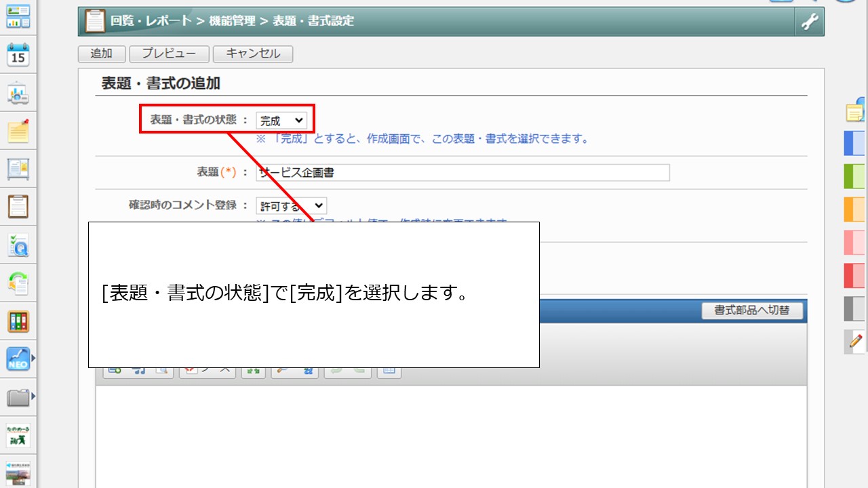Image resolution: width=868 pixels, height=488 pixels.
Task: Click the 確認時のコメント登録 label
Action: point(183,205)
